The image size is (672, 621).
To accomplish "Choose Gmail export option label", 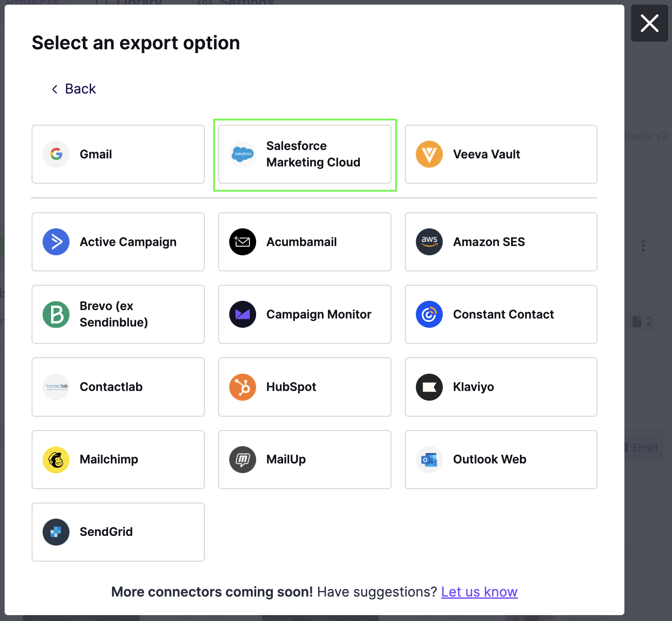I will coord(96,154).
